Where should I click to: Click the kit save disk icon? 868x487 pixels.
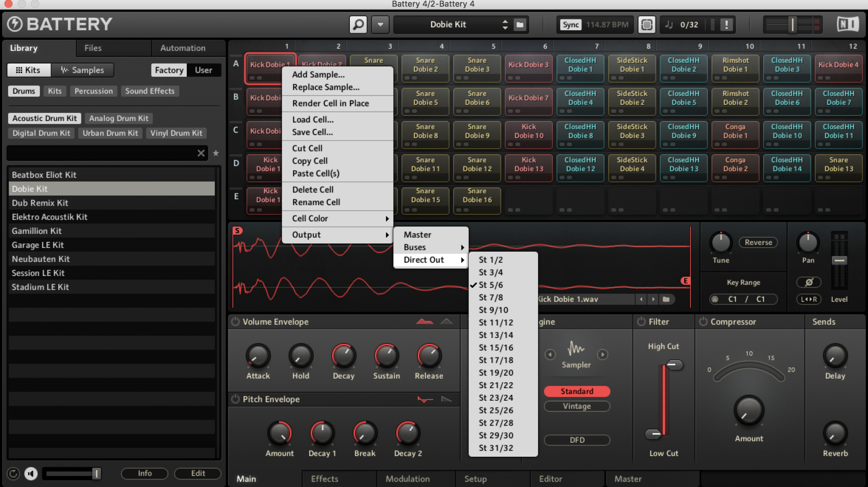click(x=520, y=24)
